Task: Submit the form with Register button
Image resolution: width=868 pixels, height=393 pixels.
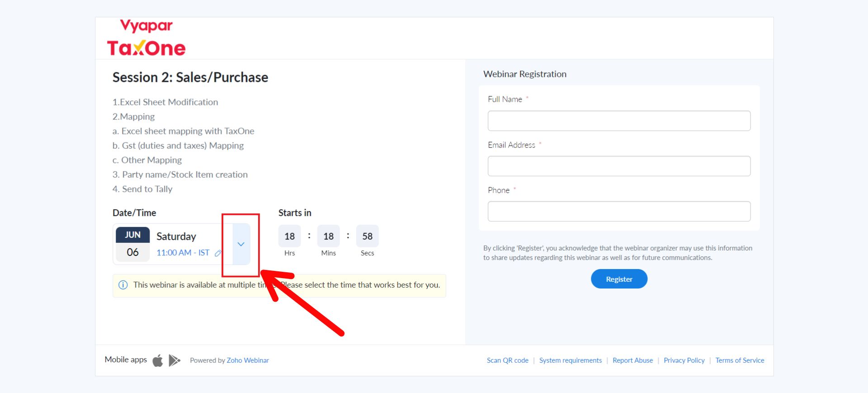Action: (x=619, y=279)
